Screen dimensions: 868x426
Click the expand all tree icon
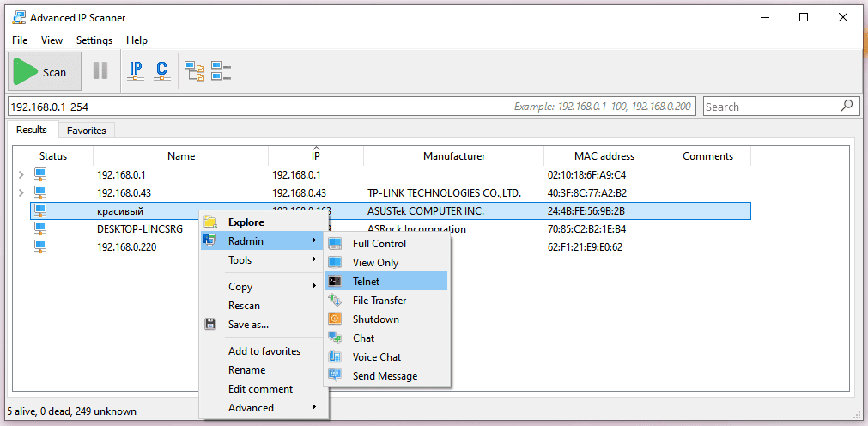pyautogui.click(x=195, y=71)
